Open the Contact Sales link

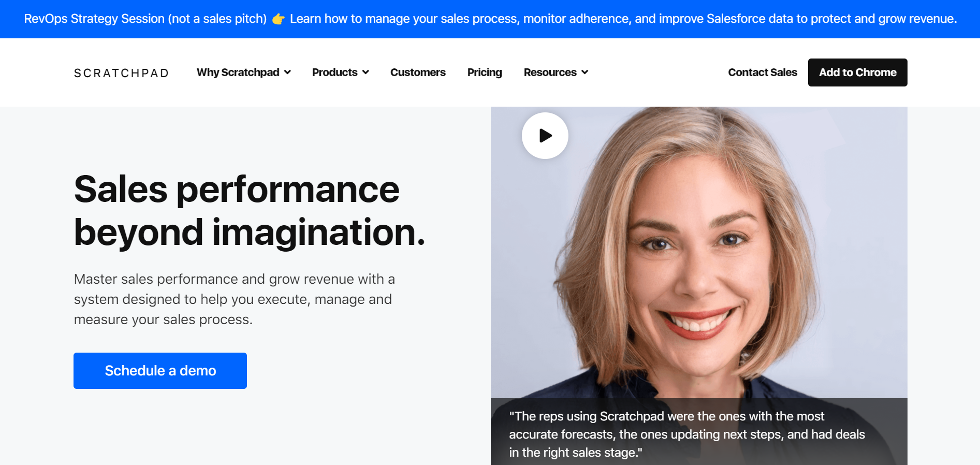point(763,72)
